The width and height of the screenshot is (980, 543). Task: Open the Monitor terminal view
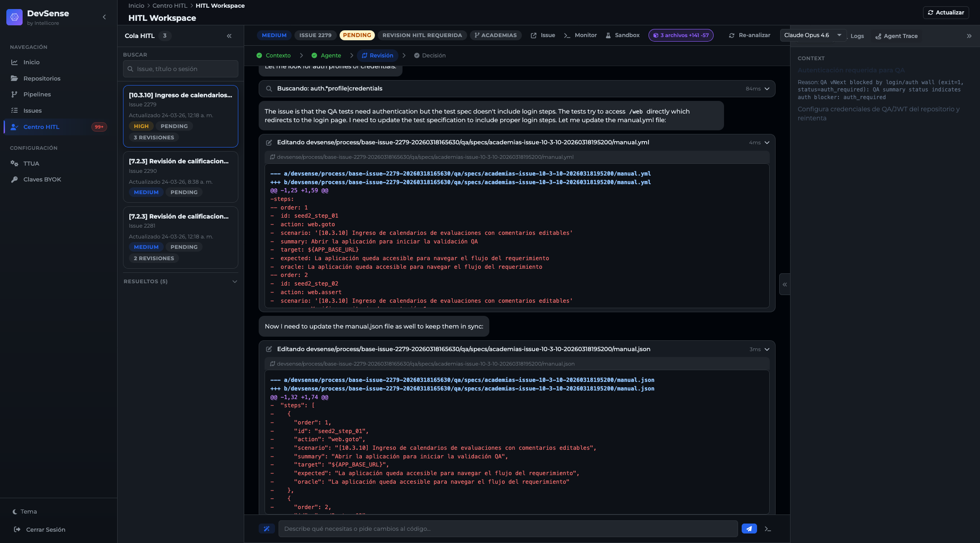coord(580,35)
